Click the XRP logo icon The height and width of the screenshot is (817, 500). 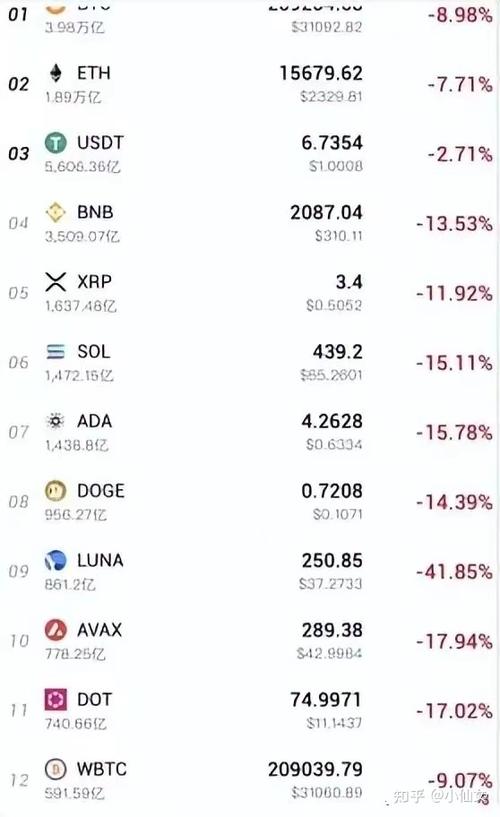click(55, 282)
